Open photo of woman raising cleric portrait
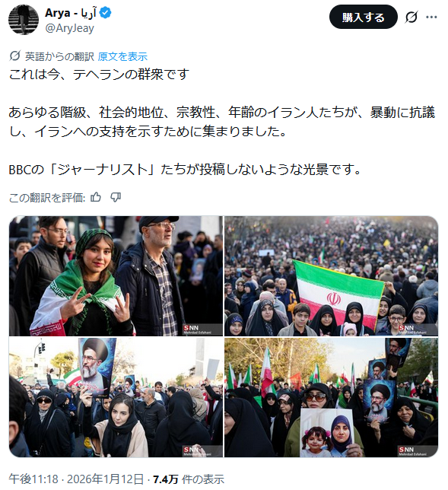 tap(116, 397)
